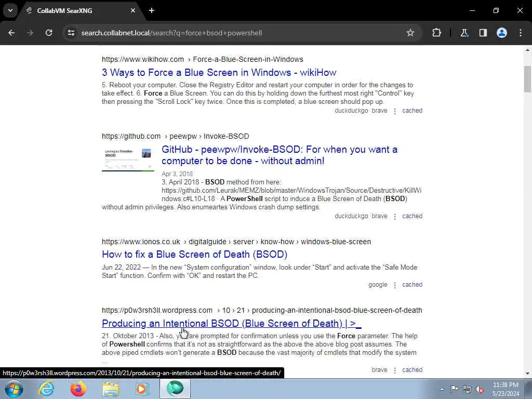The height and width of the screenshot is (399, 532).
Task: Open the Chrome profile avatar
Action: [502, 33]
